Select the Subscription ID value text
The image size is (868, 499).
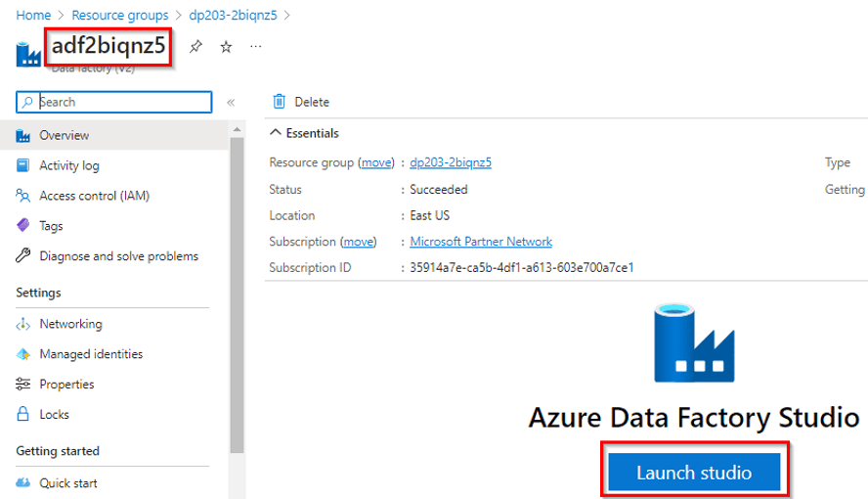pyautogui.click(x=521, y=267)
